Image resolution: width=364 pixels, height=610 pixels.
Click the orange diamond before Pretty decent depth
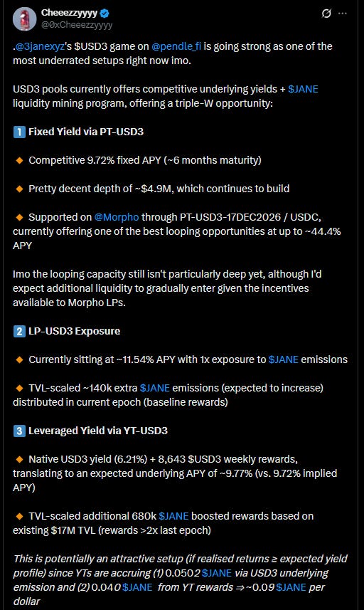19,189
